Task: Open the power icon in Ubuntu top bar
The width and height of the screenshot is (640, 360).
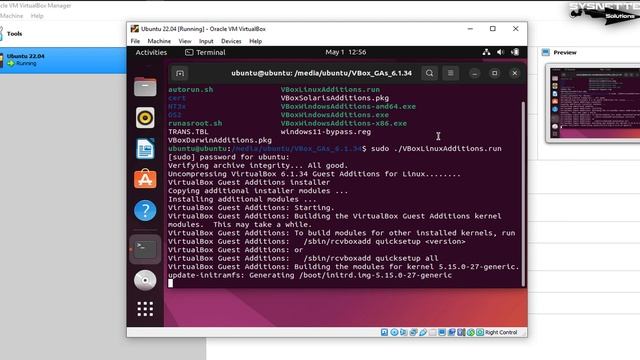Action: click(x=515, y=52)
